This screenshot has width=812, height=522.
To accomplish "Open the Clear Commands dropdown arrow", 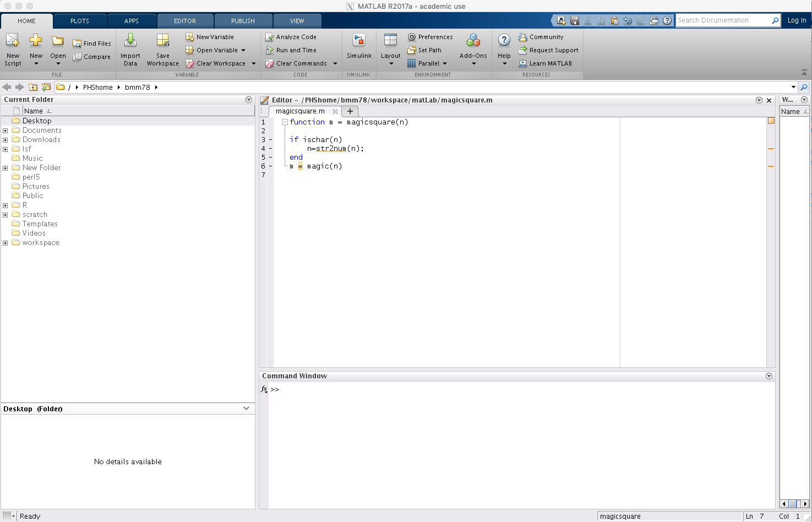I will (335, 63).
